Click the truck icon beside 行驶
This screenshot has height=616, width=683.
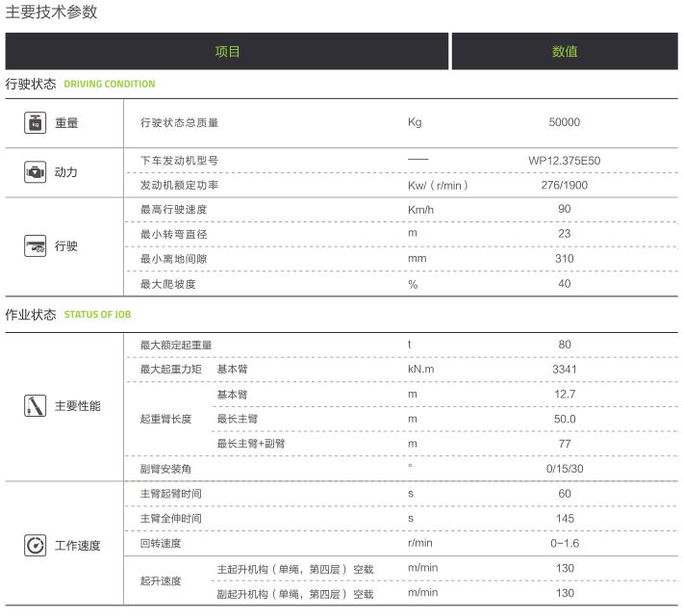[35, 245]
